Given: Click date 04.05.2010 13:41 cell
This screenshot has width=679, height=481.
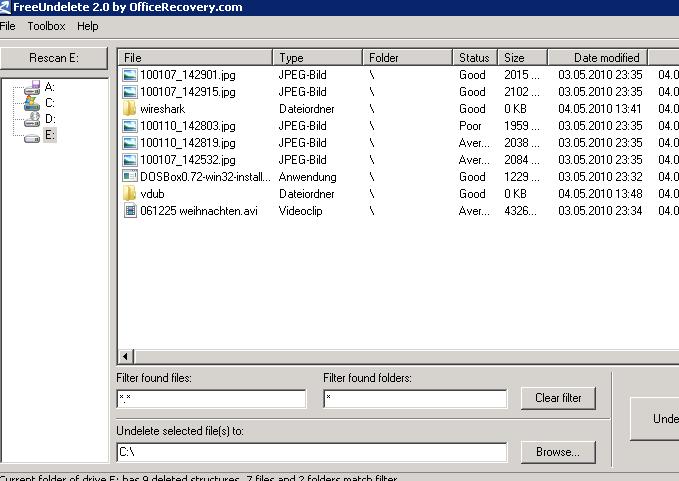Looking at the screenshot, I should click(600, 109).
